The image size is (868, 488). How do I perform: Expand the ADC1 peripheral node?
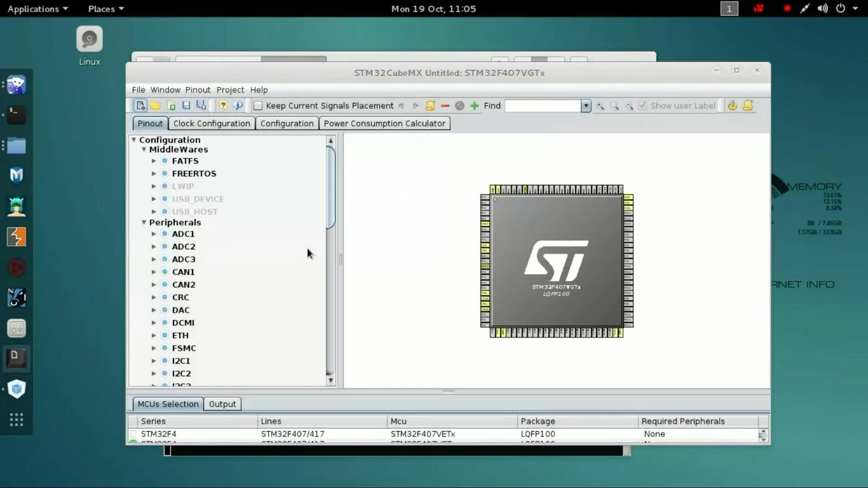click(154, 234)
